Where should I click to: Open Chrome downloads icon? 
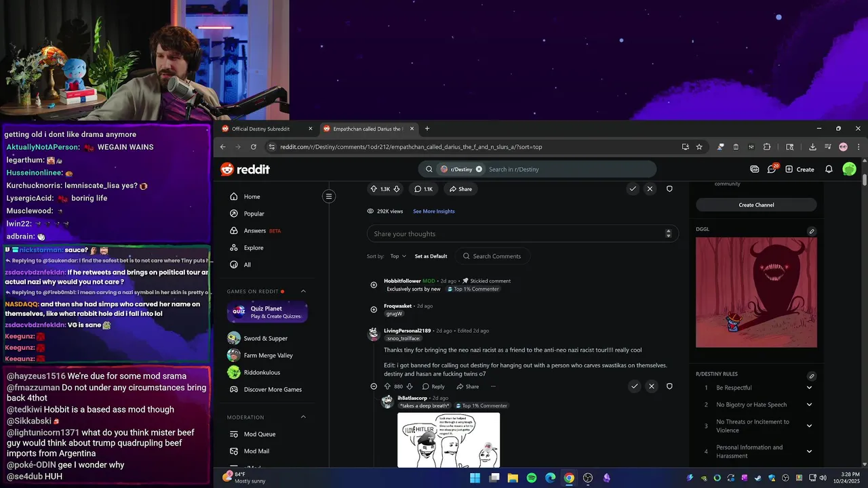(x=812, y=146)
